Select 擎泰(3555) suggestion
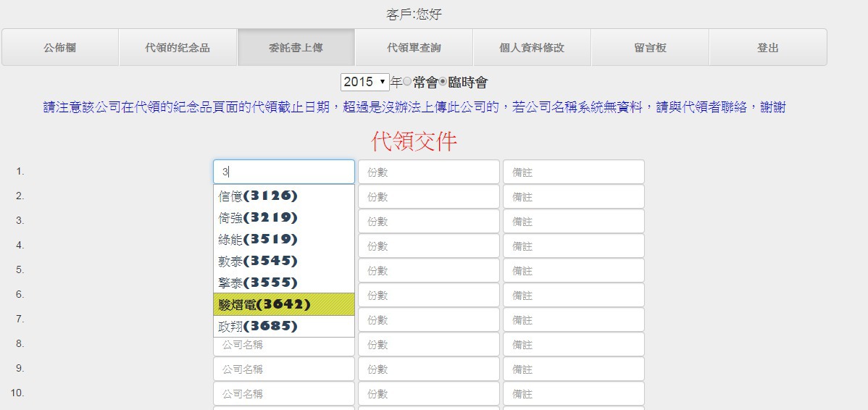This screenshot has width=868, height=410. [x=284, y=283]
